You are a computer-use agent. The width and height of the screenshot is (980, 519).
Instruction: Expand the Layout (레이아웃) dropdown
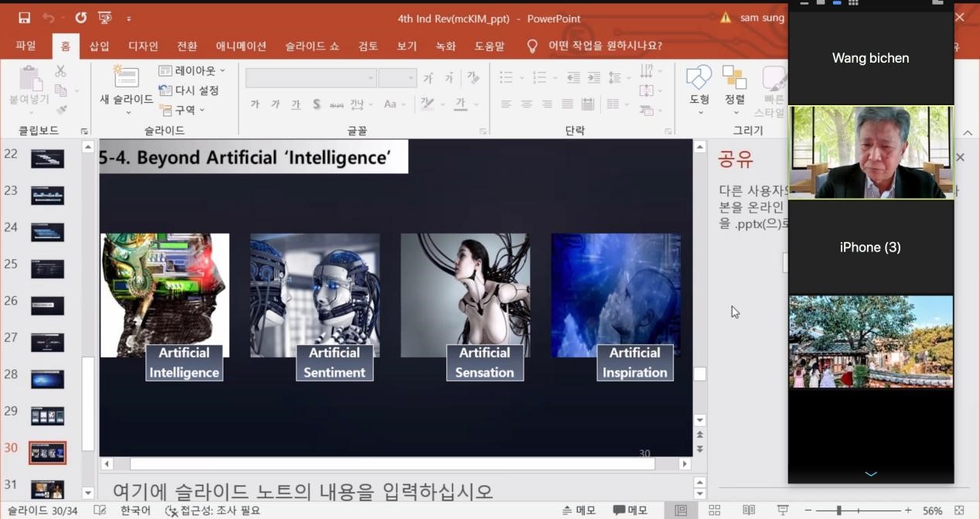click(193, 71)
